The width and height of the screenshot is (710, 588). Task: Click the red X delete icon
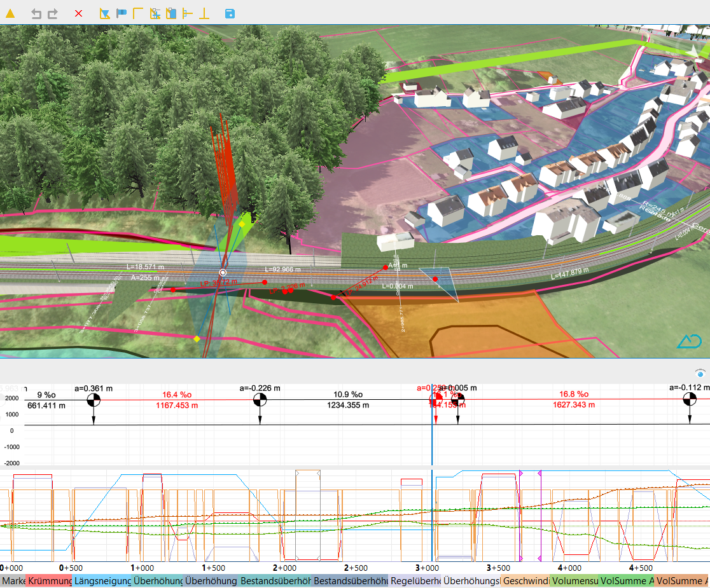click(x=78, y=13)
